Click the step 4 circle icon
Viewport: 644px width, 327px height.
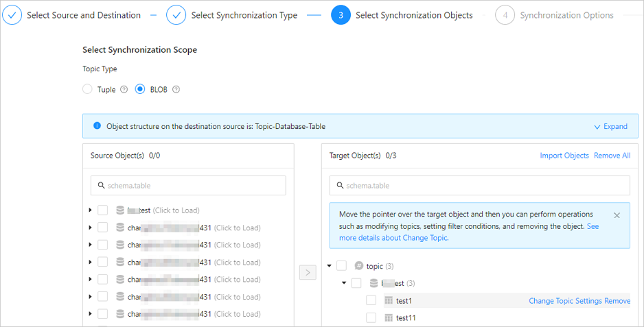pyautogui.click(x=505, y=15)
